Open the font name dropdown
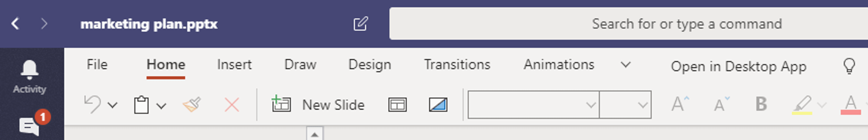 pyautogui.click(x=533, y=105)
